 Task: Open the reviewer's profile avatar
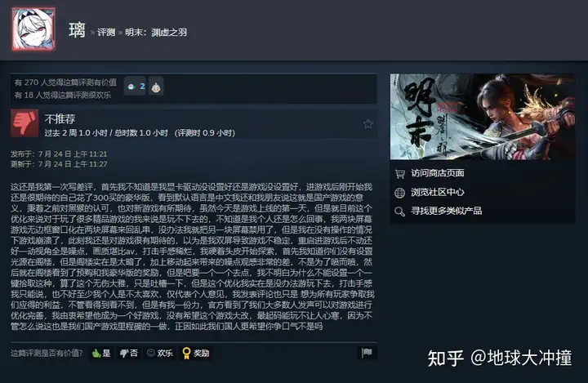[x=33, y=29]
